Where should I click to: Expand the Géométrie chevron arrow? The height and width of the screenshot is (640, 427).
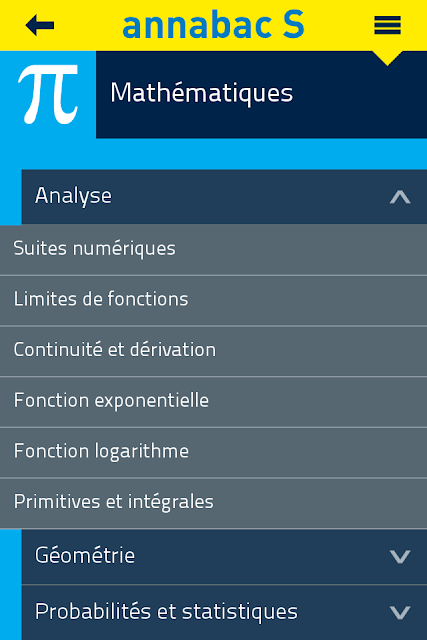[400, 557]
